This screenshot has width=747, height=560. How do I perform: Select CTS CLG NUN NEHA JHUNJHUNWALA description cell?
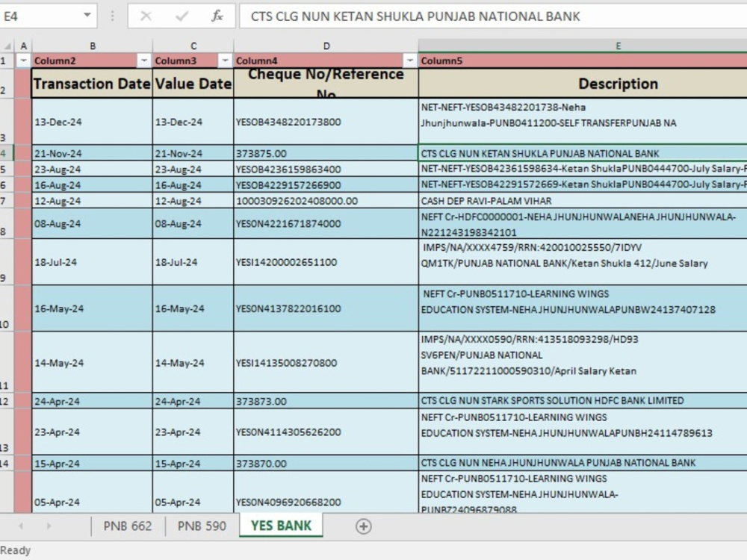pos(583,464)
